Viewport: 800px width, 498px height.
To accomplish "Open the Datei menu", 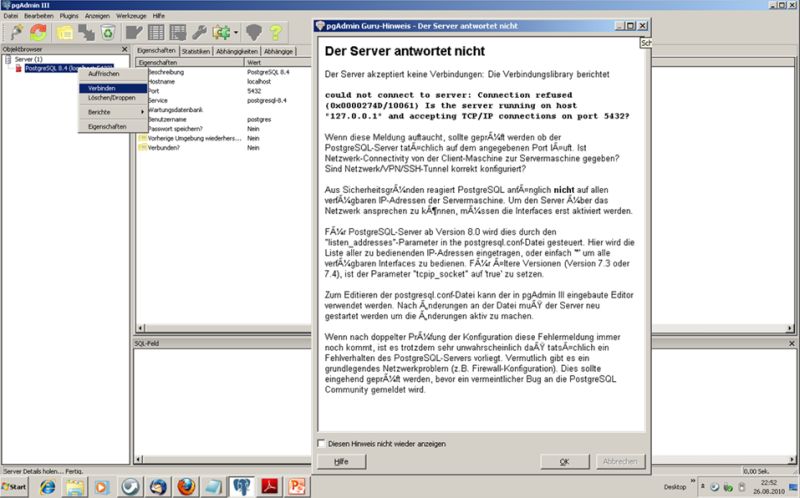I will (11, 16).
